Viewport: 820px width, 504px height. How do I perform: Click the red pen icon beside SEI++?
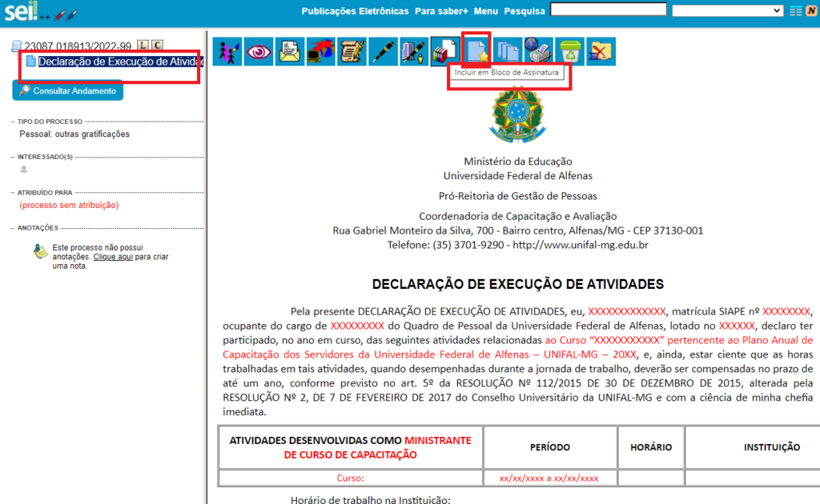coord(59,15)
